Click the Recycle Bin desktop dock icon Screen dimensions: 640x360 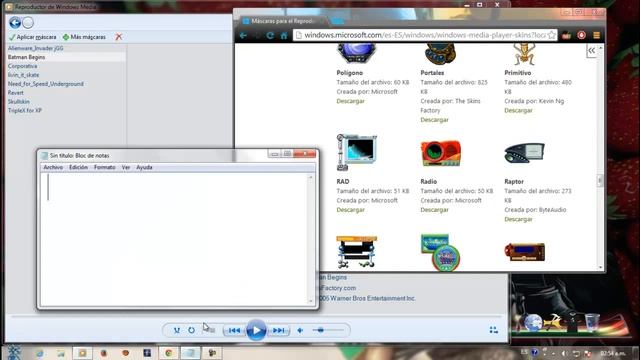pyautogui.click(x=591, y=322)
